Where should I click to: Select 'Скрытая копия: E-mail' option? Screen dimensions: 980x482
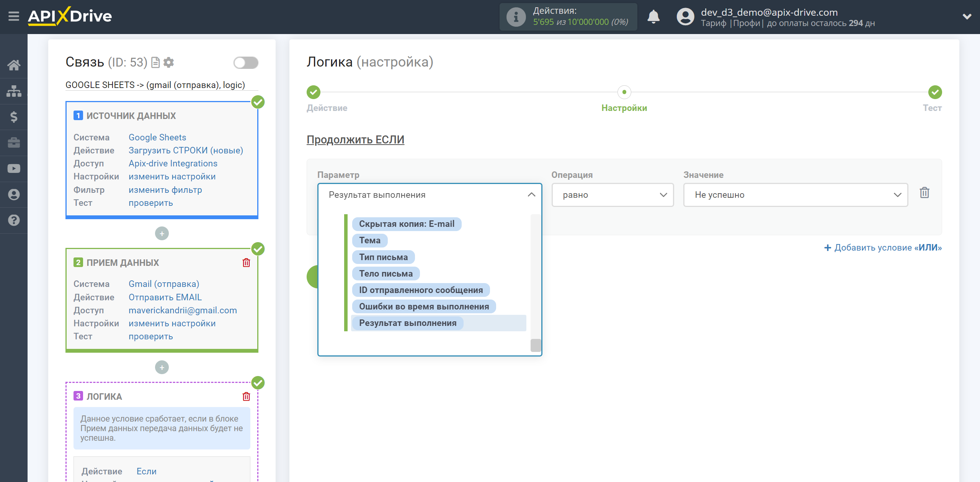407,224
